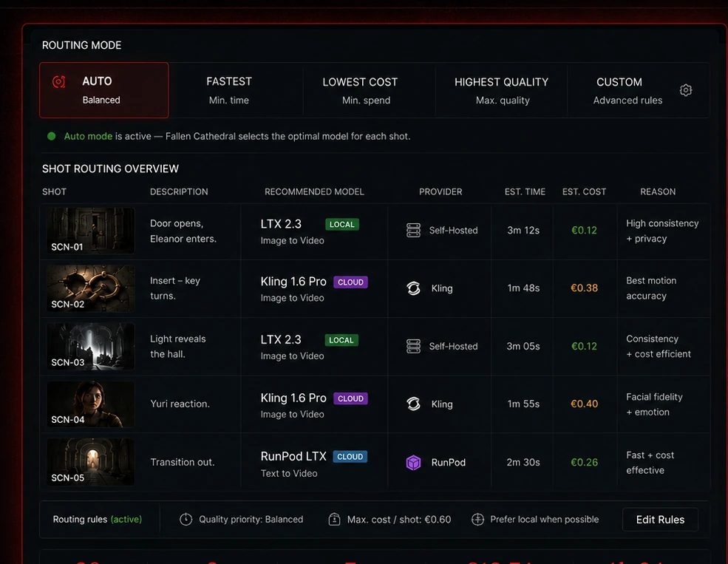This screenshot has height=564, width=728.
Task: Click 'Yuri reaction.' description
Action: [180, 404]
